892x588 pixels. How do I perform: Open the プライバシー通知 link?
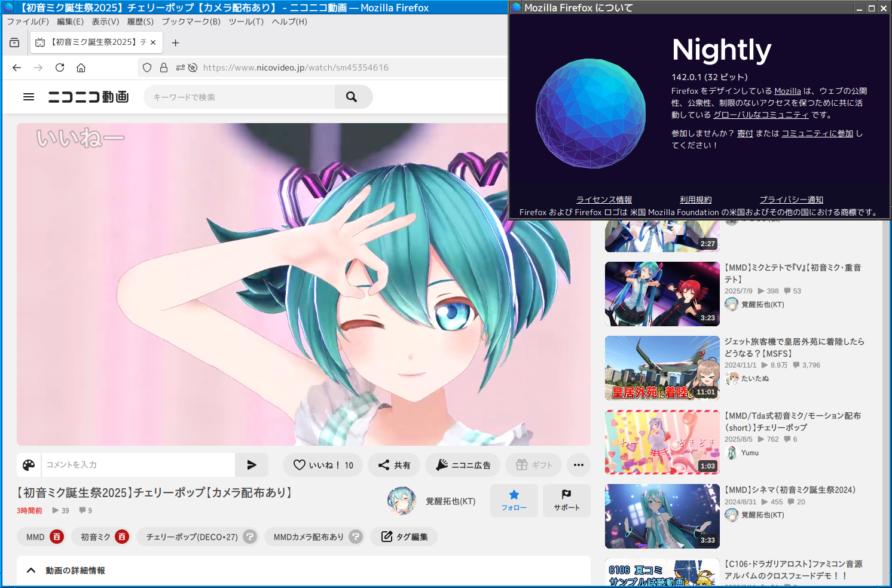point(791,200)
